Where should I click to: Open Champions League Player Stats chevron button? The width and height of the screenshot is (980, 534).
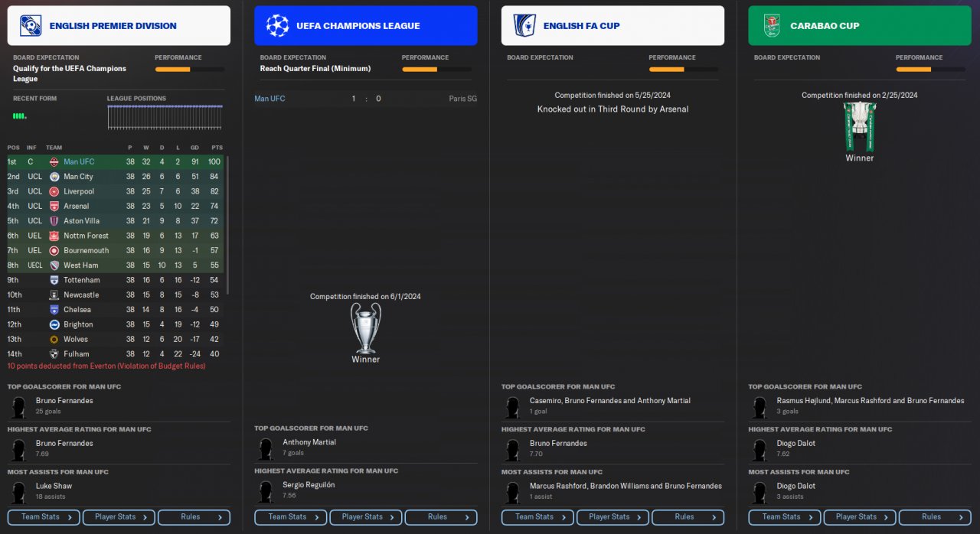click(x=365, y=517)
